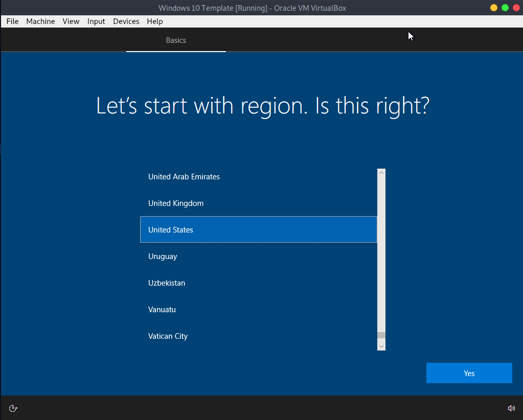Open the File menu
Image resolution: width=523 pixels, height=420 pixels.
click(12, 21)
